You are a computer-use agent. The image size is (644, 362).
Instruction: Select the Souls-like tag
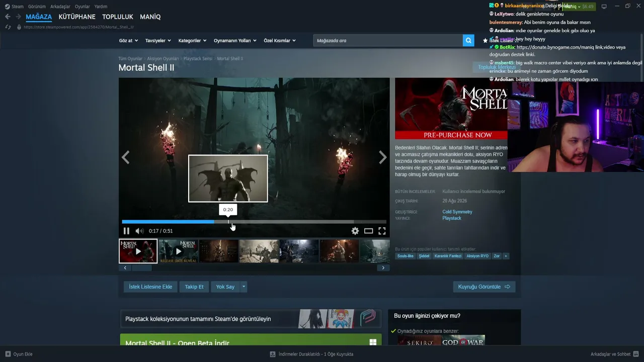(x=405, y=256)
